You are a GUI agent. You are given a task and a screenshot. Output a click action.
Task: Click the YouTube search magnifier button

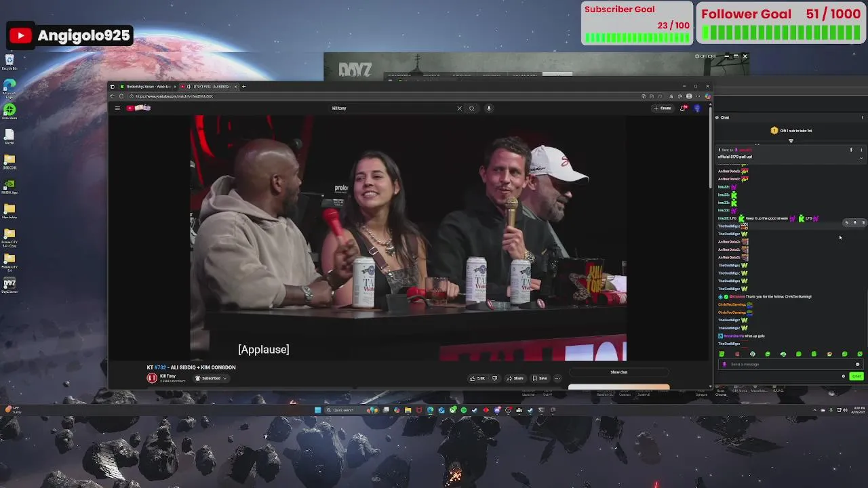tap(472, 108)
